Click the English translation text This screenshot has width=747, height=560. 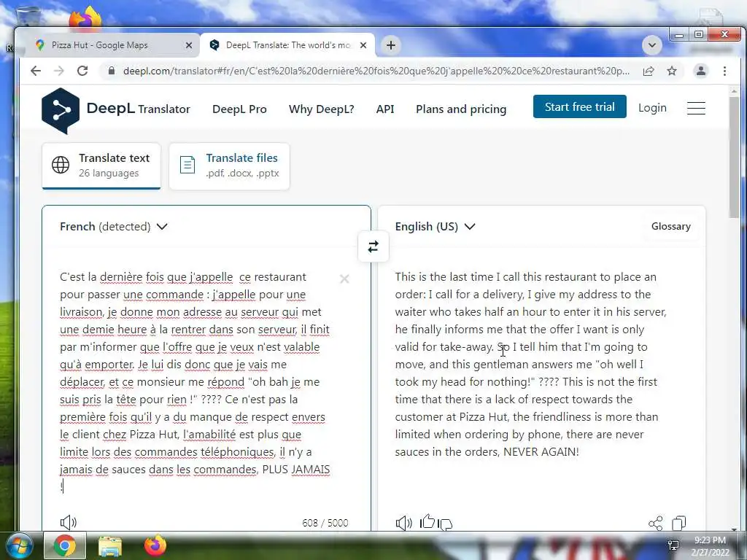point(530,365)
